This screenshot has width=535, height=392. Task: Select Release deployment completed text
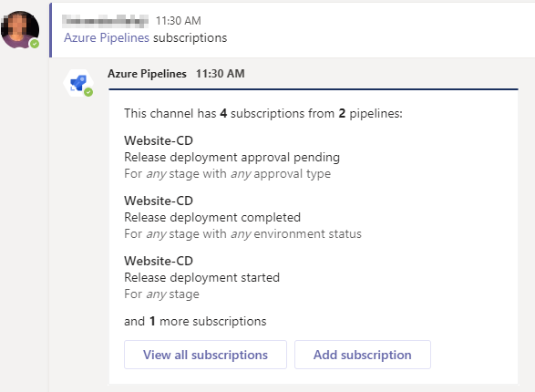[212, 217]
